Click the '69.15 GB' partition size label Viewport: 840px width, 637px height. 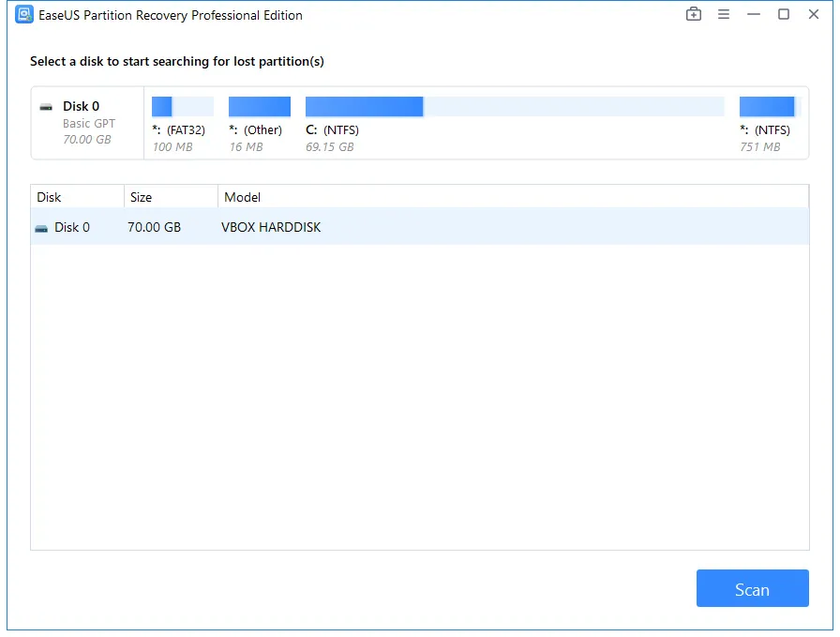coord(329,147)
